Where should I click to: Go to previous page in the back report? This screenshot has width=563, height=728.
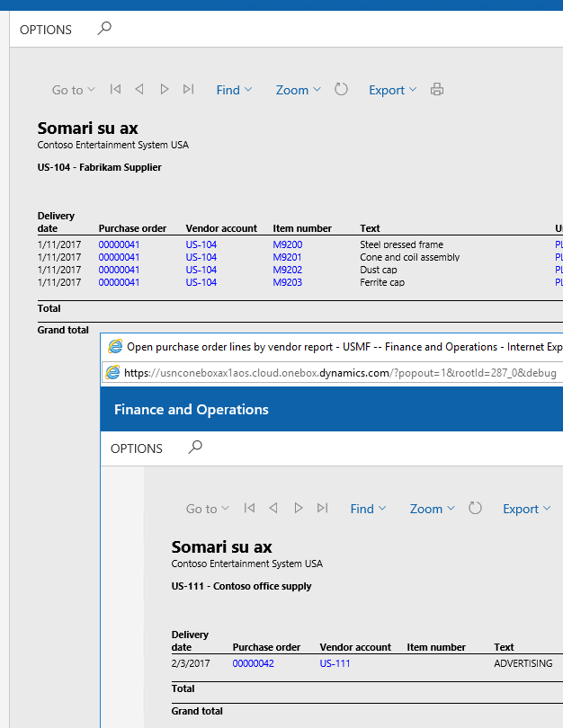tap(139, 89)
